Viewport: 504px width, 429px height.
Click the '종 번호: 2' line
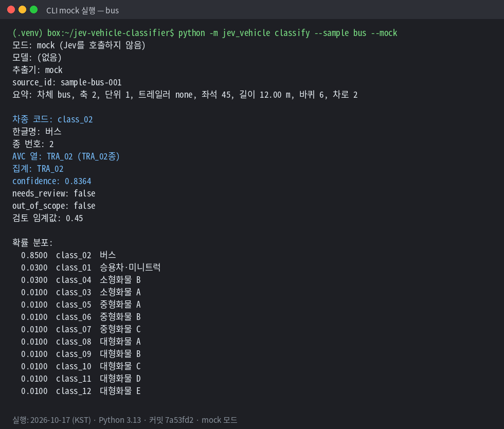click(33, 144)
